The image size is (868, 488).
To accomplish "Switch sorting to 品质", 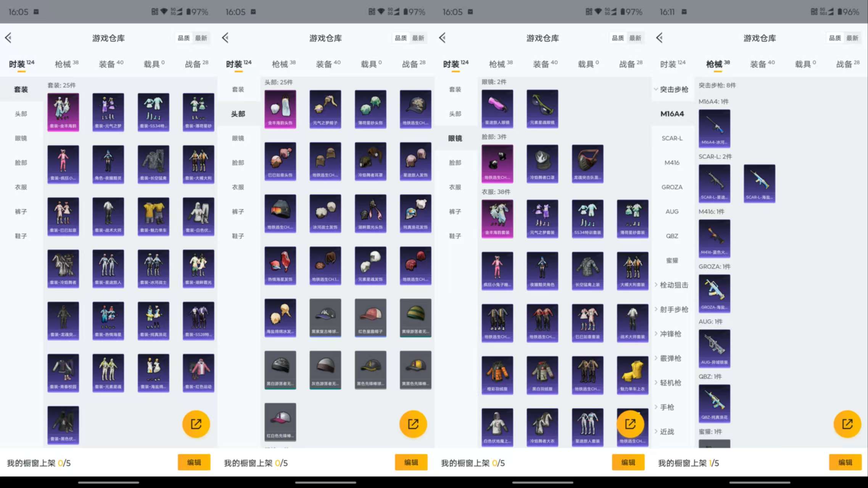I will tap(184, 38).
